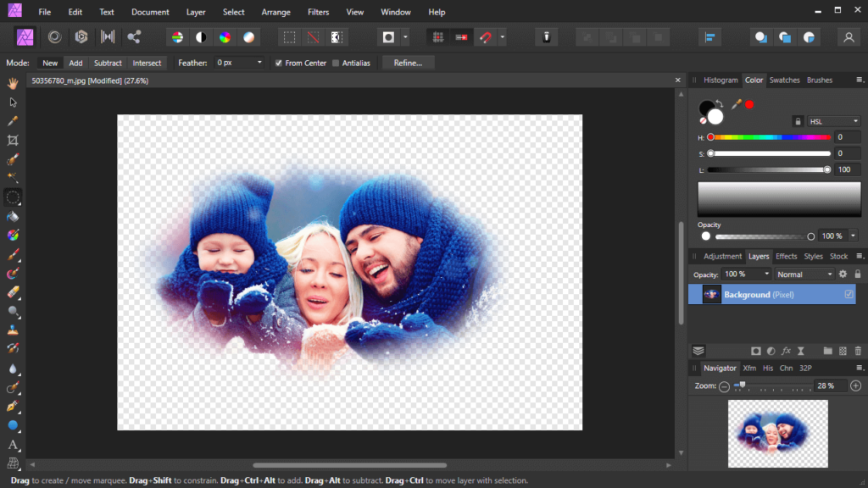This screenshot has width=868, height=488.
Task: Select the Paint Brush tool
Action: (12, 254)
